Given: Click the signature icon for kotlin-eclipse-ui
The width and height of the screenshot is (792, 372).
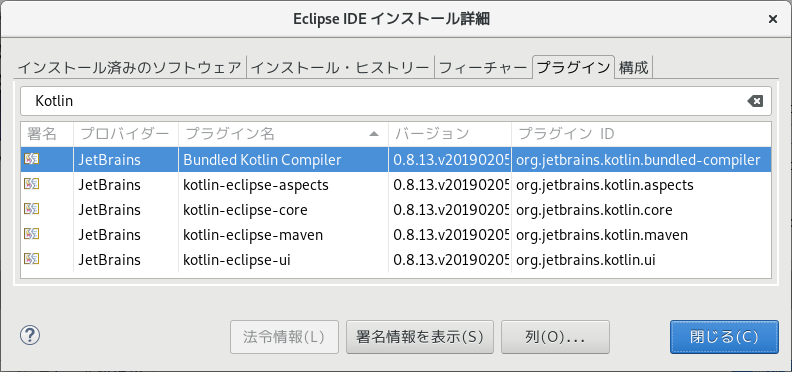Looking at the screenshot, I should (x=32, y=259).
